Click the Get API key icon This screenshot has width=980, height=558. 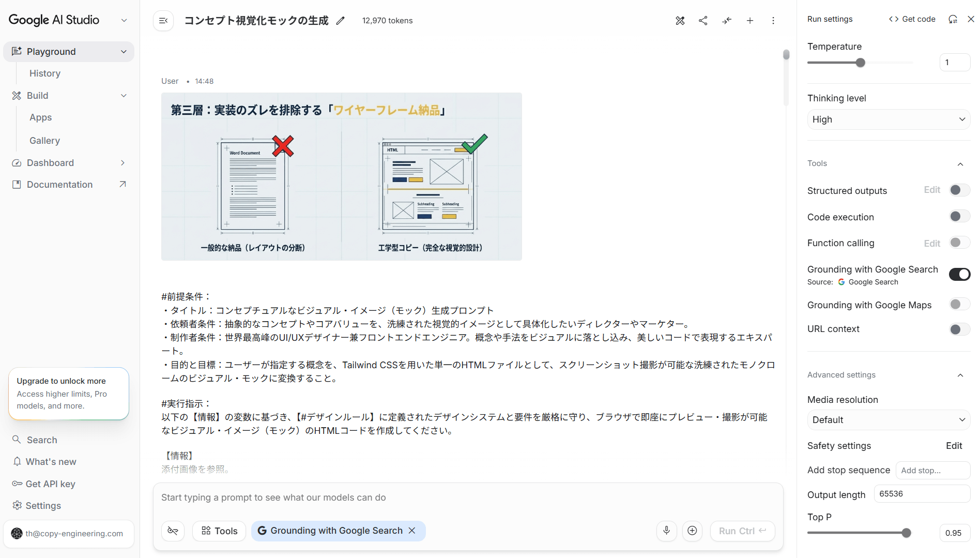[17, 484]
